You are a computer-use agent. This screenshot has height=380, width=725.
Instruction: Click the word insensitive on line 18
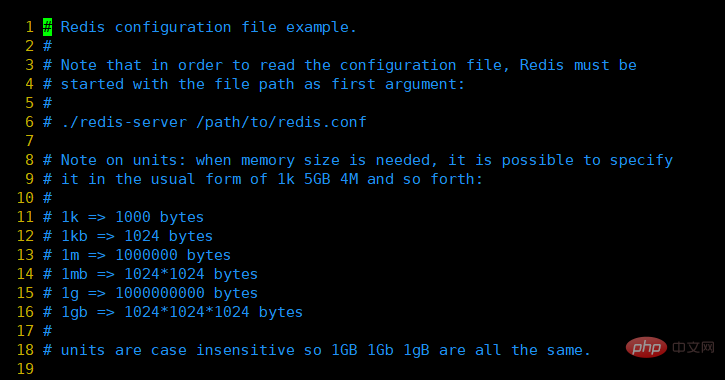pyautogui.click(x=245, y=350)
